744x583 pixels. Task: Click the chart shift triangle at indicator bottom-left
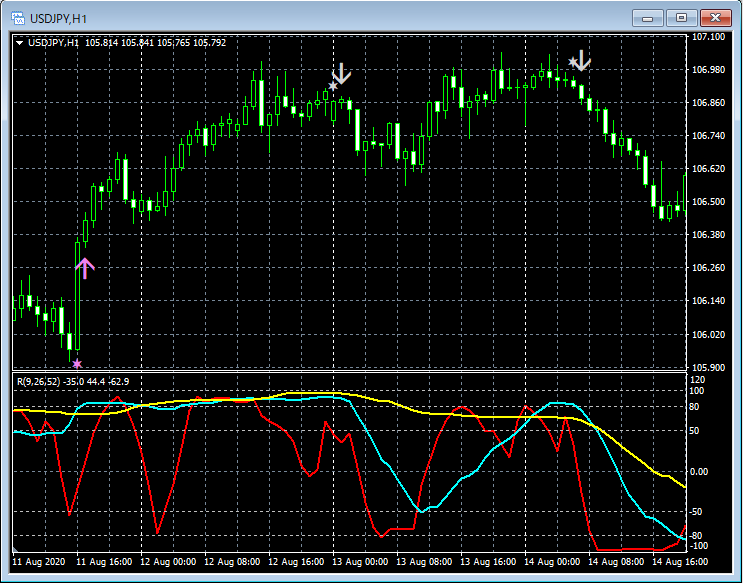15,549
